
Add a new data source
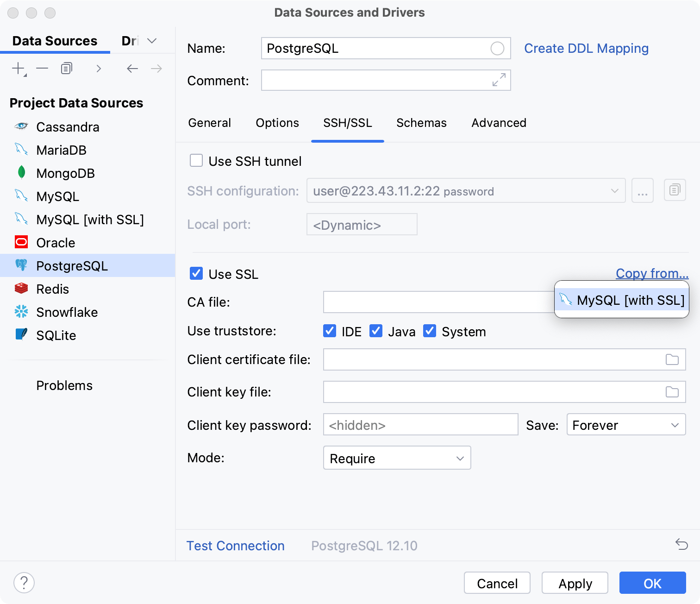[x=17, y=68]
